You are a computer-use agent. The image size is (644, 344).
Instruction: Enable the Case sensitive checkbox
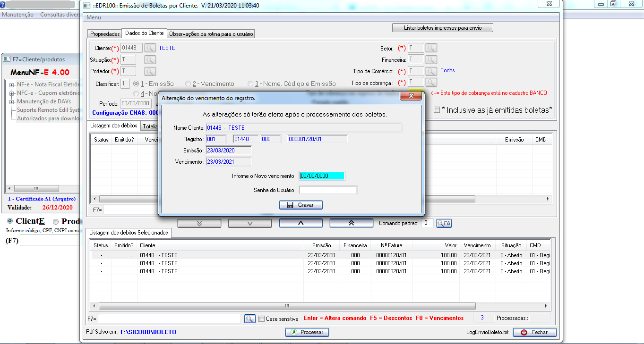coord(262,319)
